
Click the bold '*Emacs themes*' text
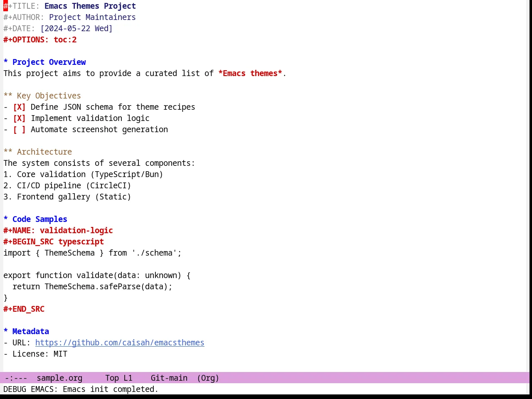tap(250, 74)
